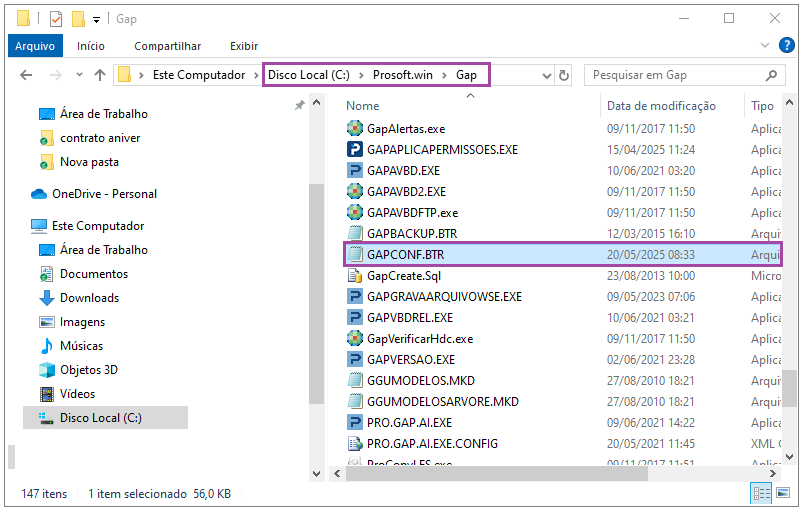Select the GAPAPLICAPERMISSOES.EXE icon
Image resolution: width=804 pixels, height=513 pixels.
coord(354,150)
